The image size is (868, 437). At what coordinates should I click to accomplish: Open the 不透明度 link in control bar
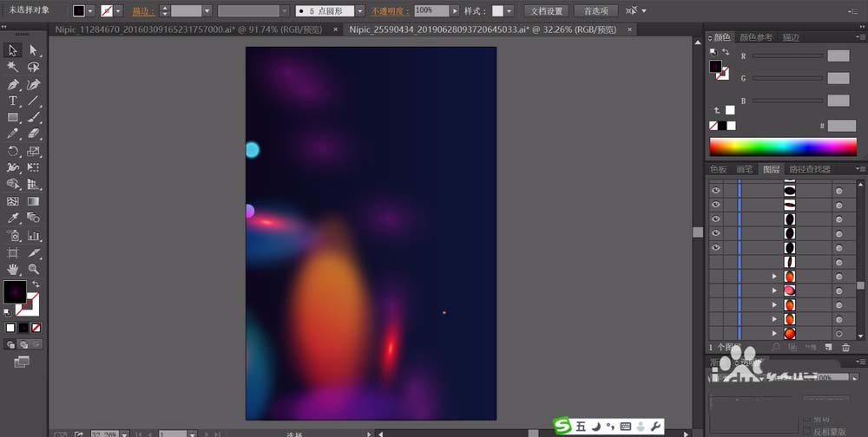(x=390, y=11)
